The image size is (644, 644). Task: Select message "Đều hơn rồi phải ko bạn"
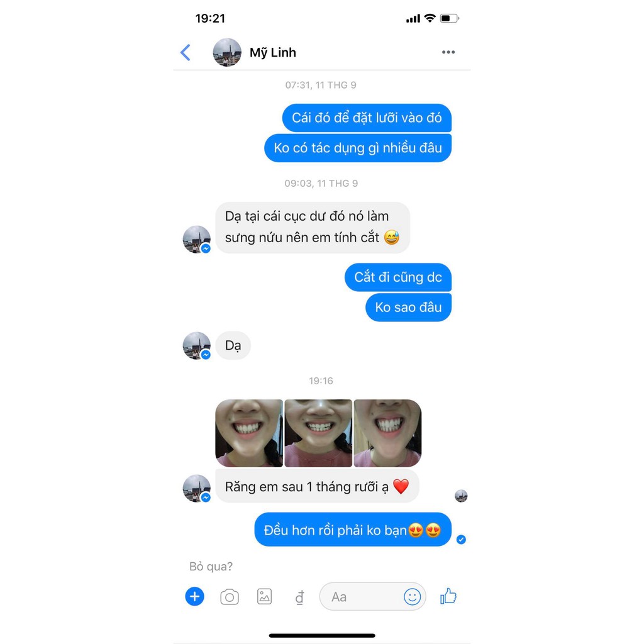[x=353, y=530]
